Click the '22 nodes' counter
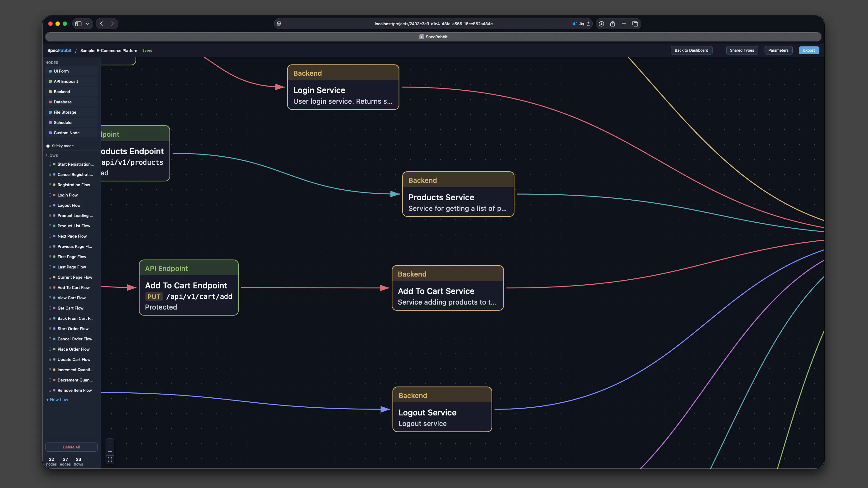This screenshot has height=488, width=868. coord(51,462)
